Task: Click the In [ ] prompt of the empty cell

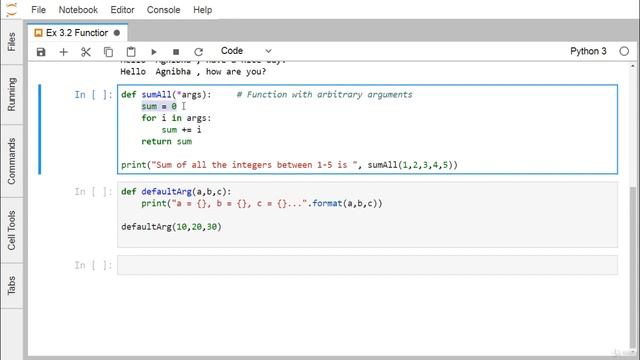Action: (x=93, y=265)
